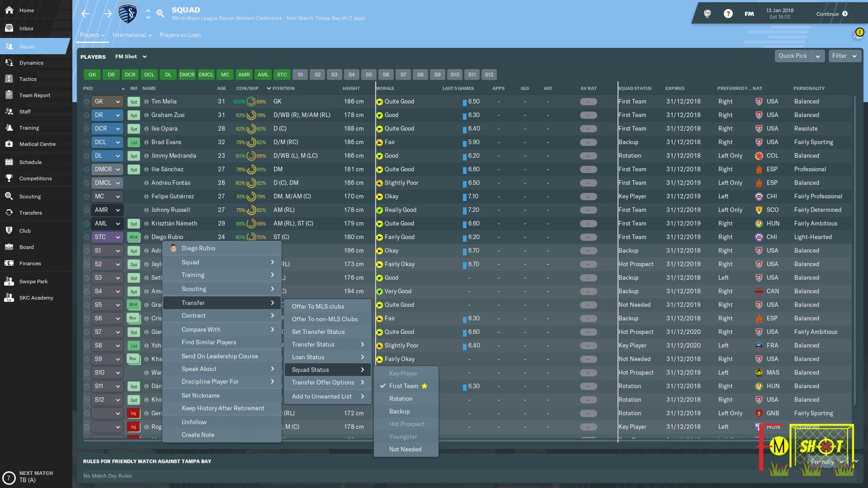Select Rotation squad status option
Screen dimensions: 868x488
pyautogui.click(x=401, y=399)
